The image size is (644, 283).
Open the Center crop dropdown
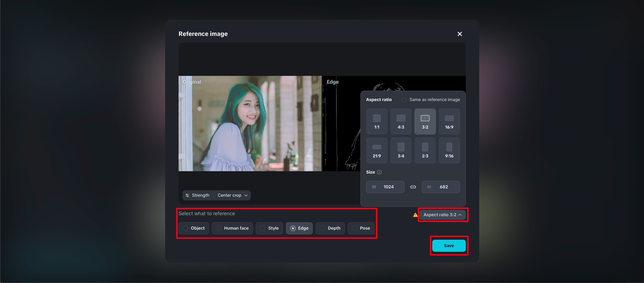coord(232,195)
